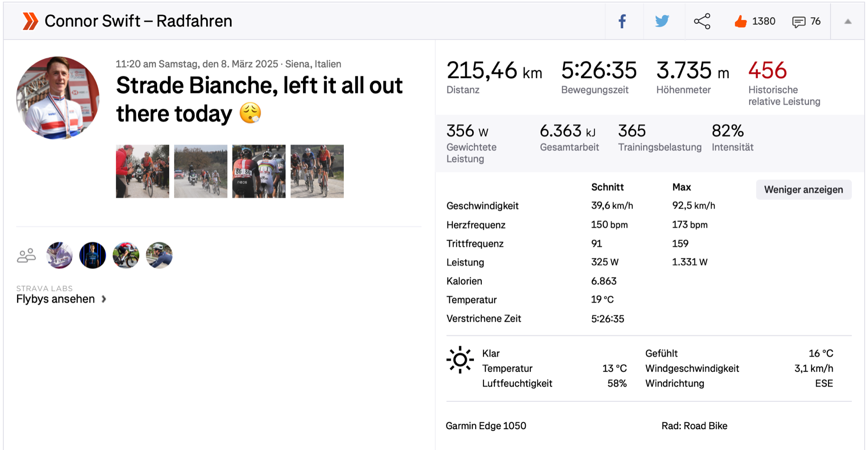Image resolution: width=868 pixels, height=450 pixels.
Task: Share activity on Facebook
Action: tap(622, 21)
